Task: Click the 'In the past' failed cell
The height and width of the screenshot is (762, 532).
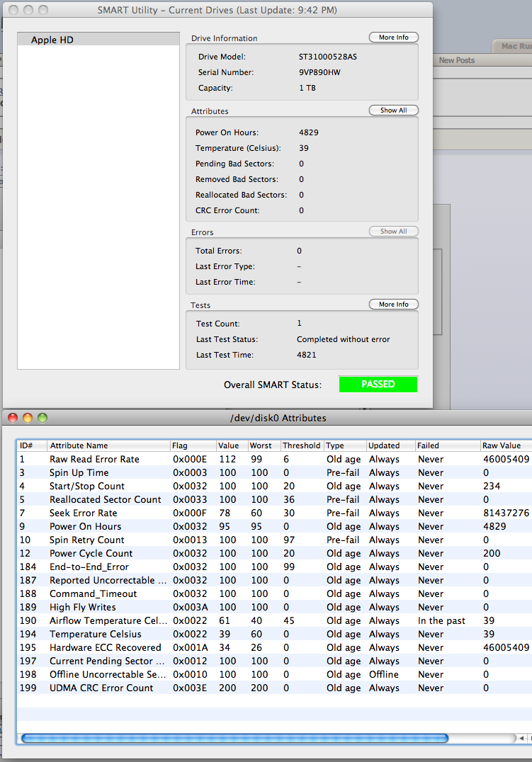Action: pos(441,620)
